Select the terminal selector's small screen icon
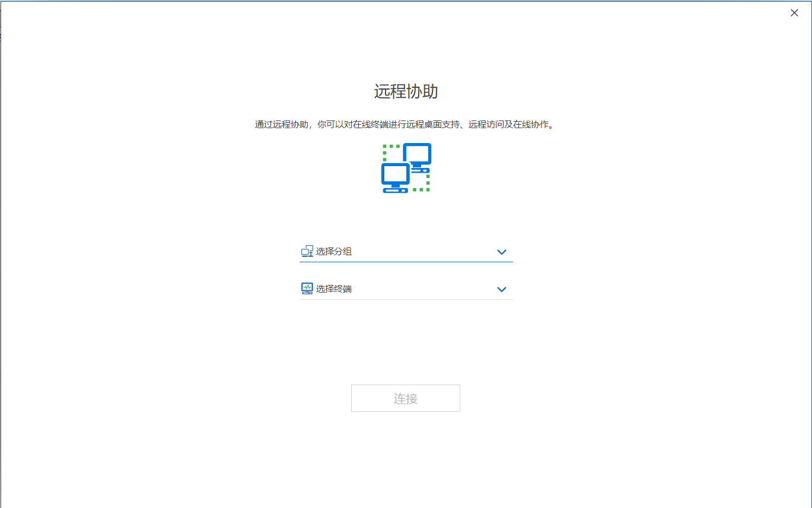The height and width of the screenshot is (508, 812). click(x=307, y=288)
